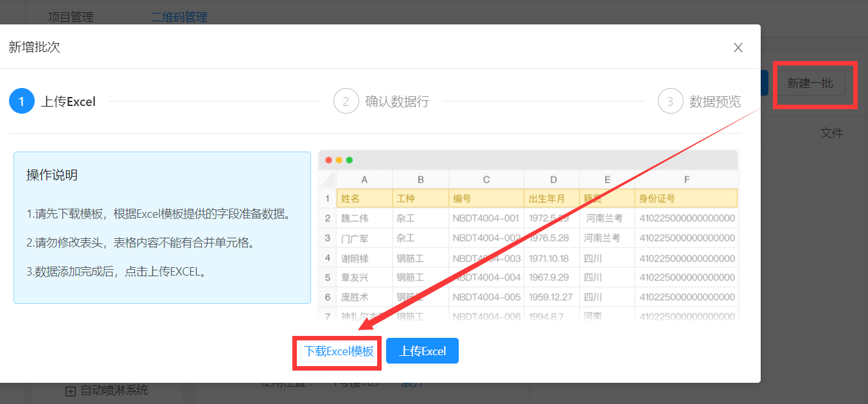Click the step 3 circle icon
Viewport: 868px width, 404px height.
point(670,101)
